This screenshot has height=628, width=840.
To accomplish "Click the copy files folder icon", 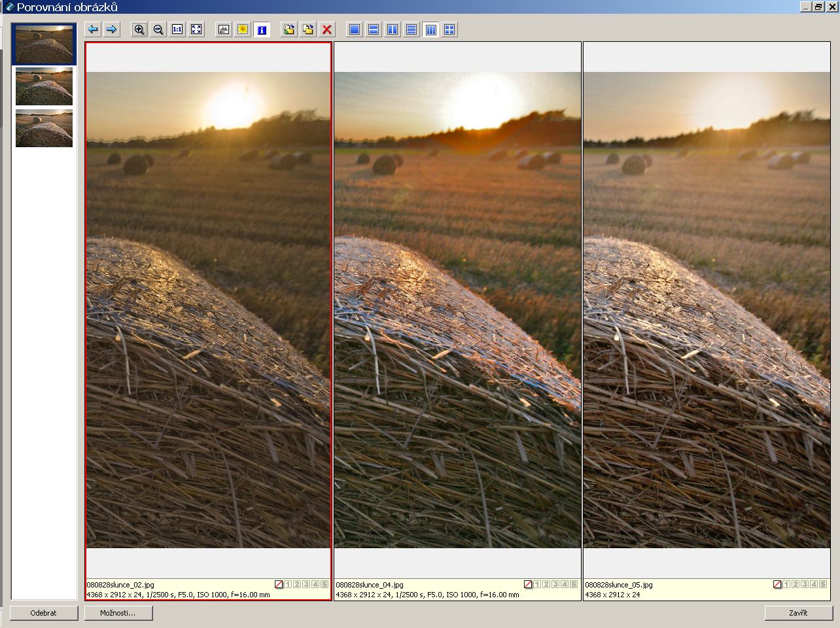I will point(289,29).
